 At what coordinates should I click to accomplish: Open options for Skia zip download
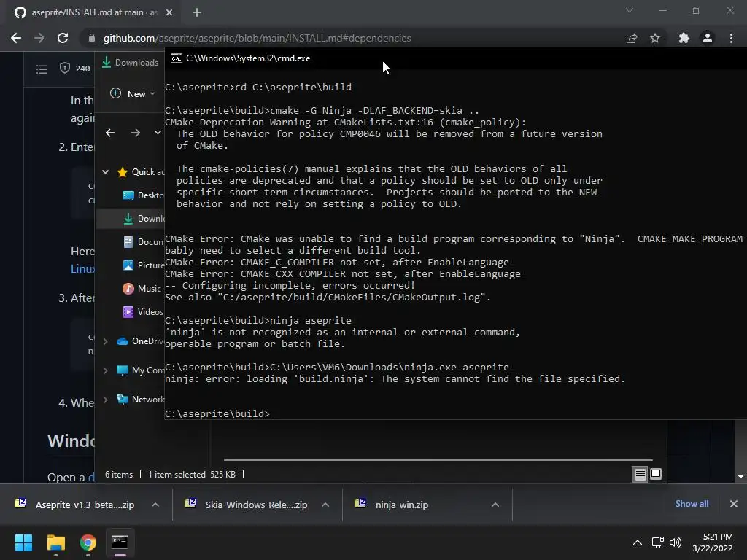coord(325,505)
